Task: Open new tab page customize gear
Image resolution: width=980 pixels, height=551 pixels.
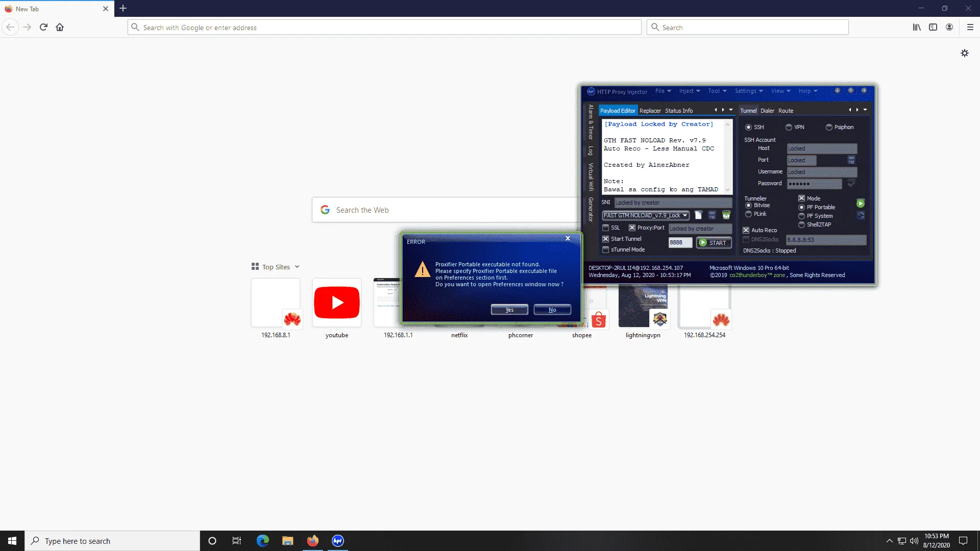Action: coord(965,53)
